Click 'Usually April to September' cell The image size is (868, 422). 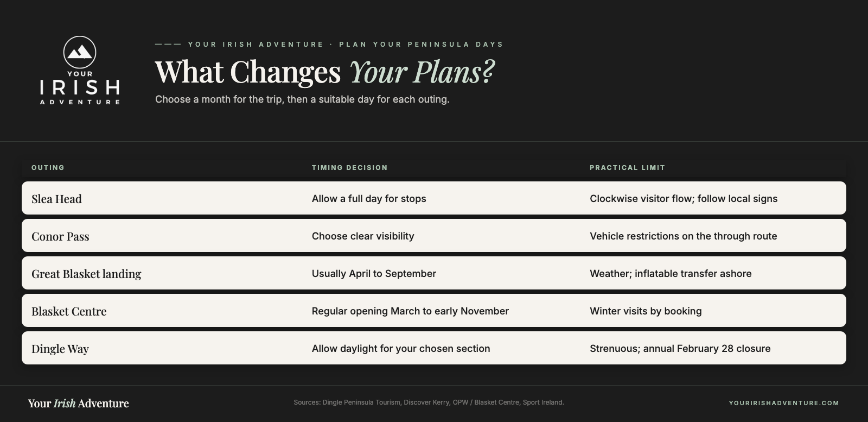374,274
